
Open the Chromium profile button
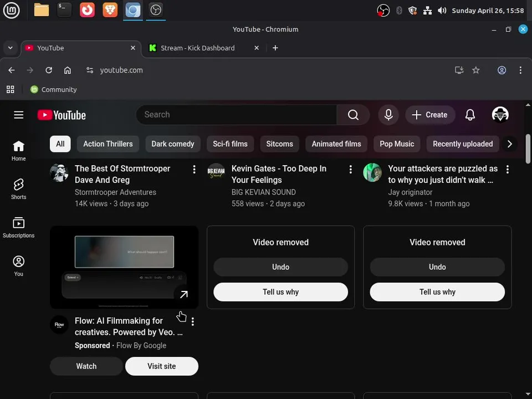click(502, 70)
